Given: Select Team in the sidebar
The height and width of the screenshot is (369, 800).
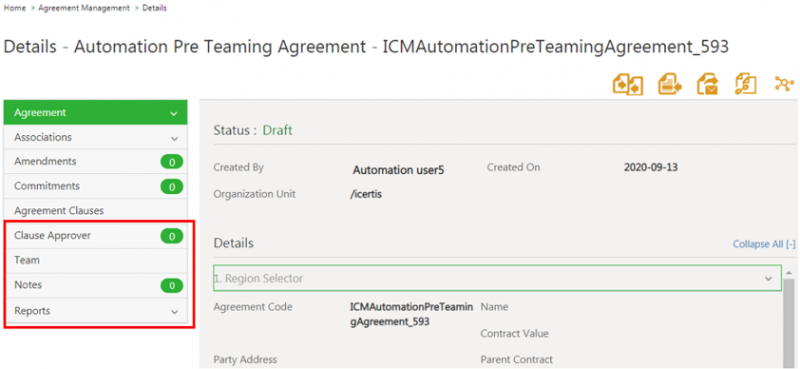Looking at the screenshot, I should (95, 260).
